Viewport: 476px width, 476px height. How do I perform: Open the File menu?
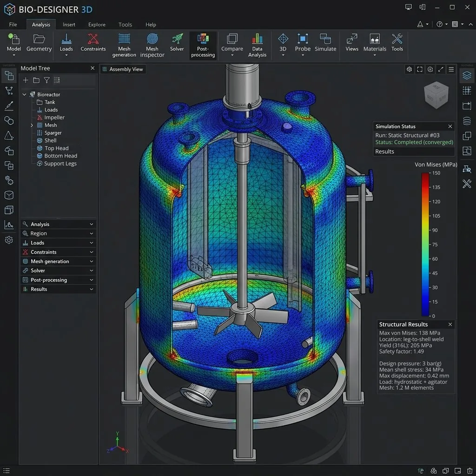[x=13, y=25]
